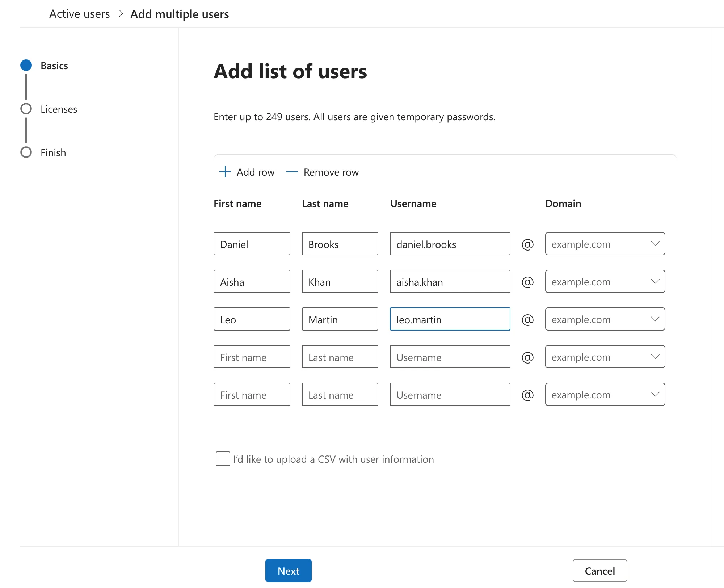Click empty Last name field in fourth row
The image size is (724, 588).
340,357
